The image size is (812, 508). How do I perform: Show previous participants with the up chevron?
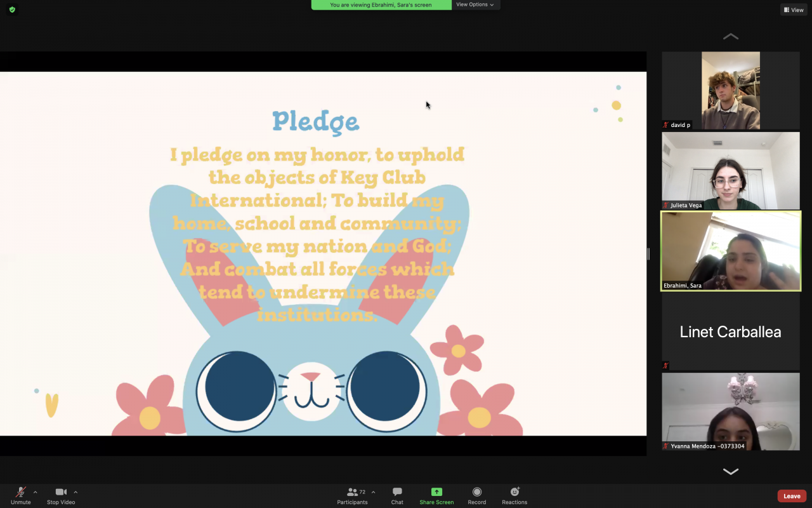pyautogui.click(x=731, y=37)
